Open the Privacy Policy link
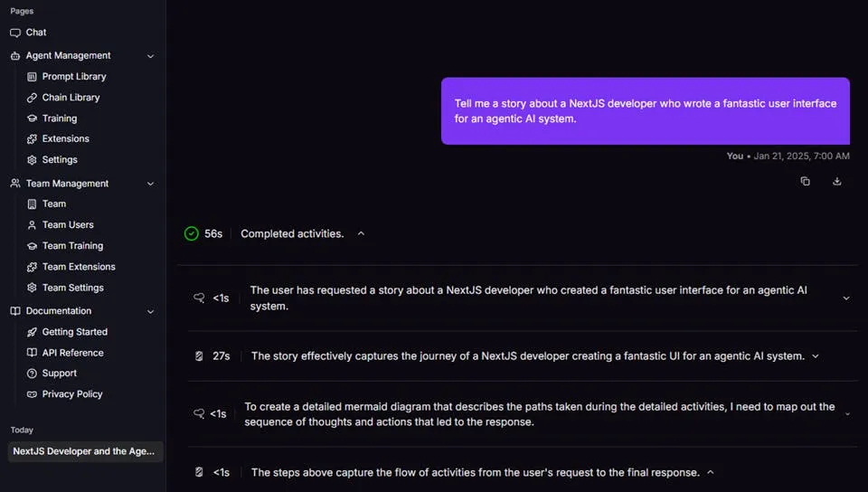The height and width of the screenshot is (492, 868). pos(71,394)
